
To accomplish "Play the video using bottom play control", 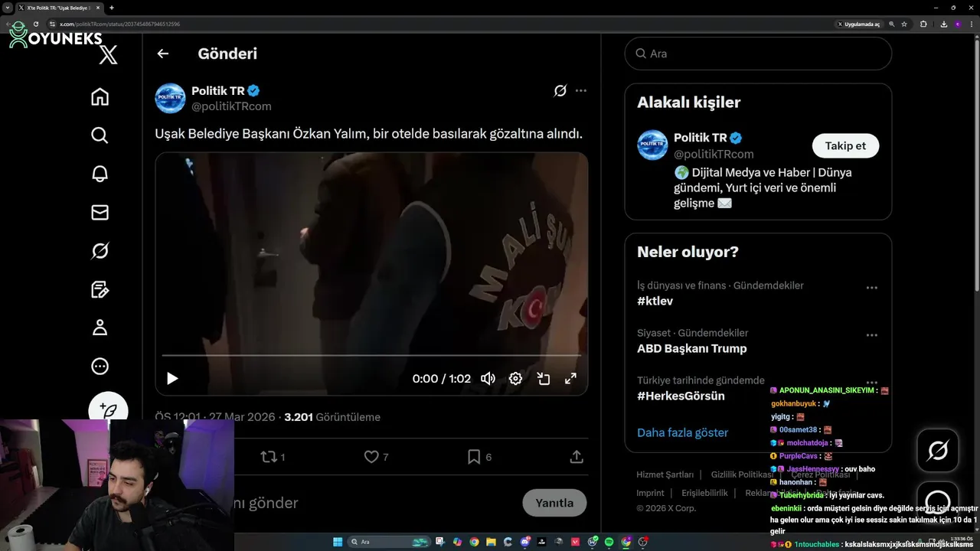I will pos(172,378).
